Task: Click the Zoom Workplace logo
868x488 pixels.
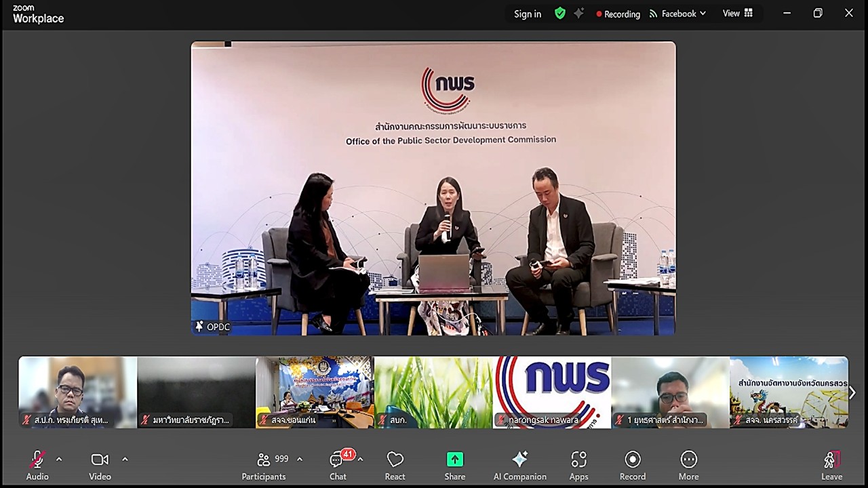Action: 38,14
